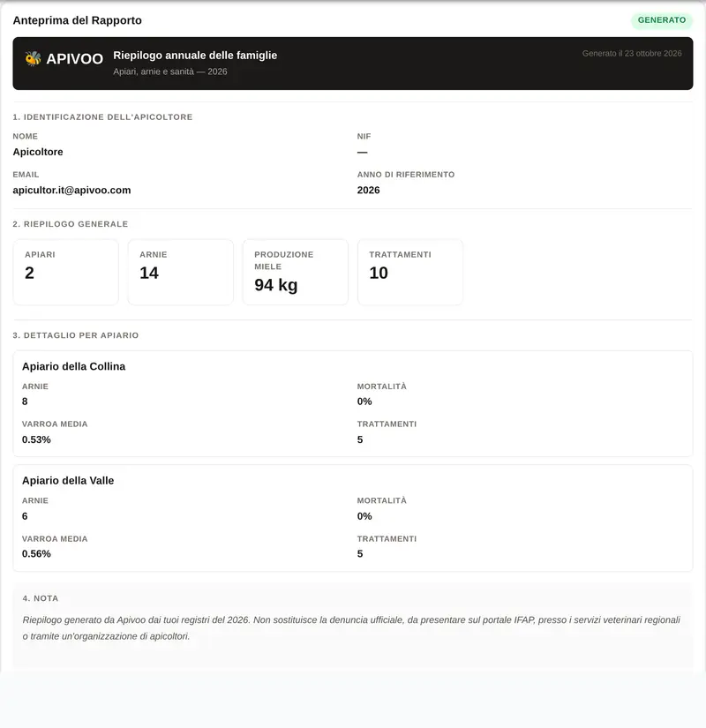Click the TRATTAMENTI summary card showing 10
Image resolution: width=706 pixels, height=728 pixels.
click(410, 272)
